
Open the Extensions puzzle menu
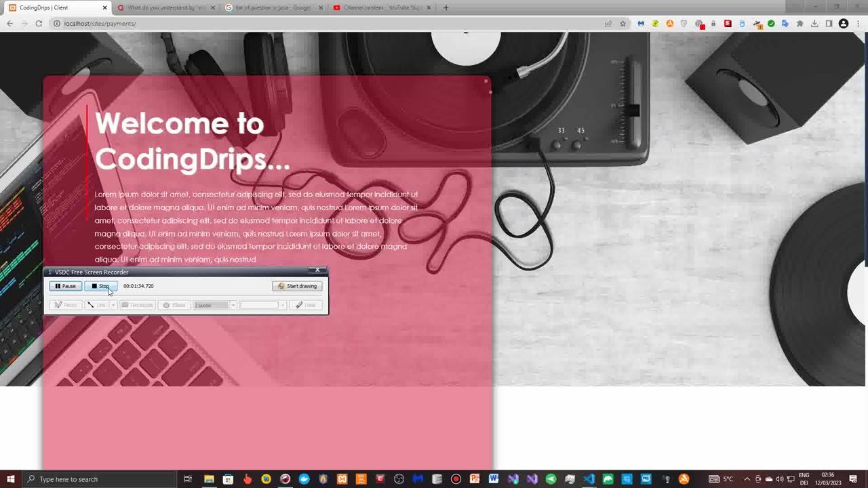800,24
